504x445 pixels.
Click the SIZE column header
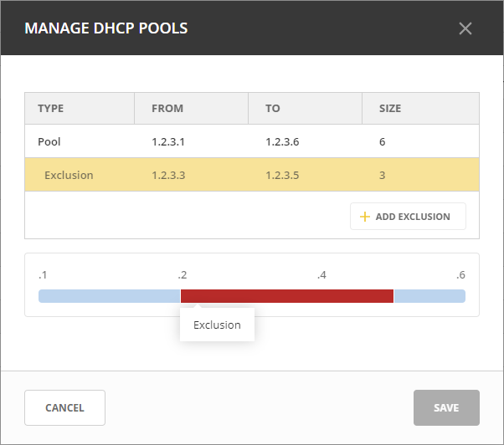pyautogui.click(x=390, y=109)
